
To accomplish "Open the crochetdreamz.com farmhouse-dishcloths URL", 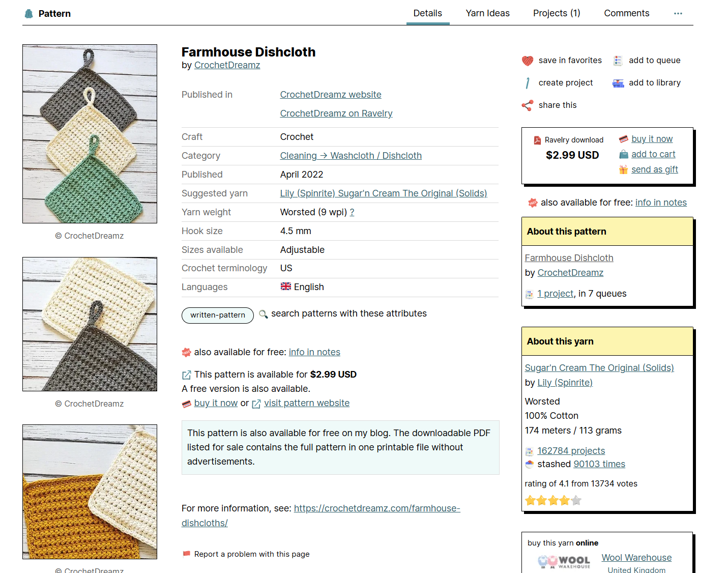I will [321, 515].
